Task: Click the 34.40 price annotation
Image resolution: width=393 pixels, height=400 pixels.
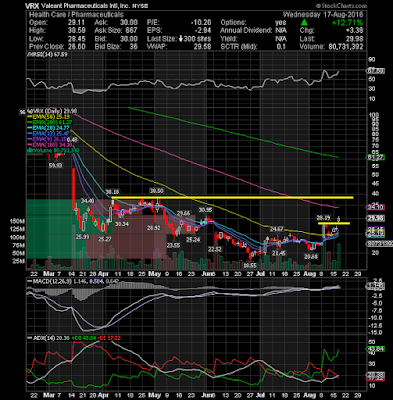Action: click(87, 201)
